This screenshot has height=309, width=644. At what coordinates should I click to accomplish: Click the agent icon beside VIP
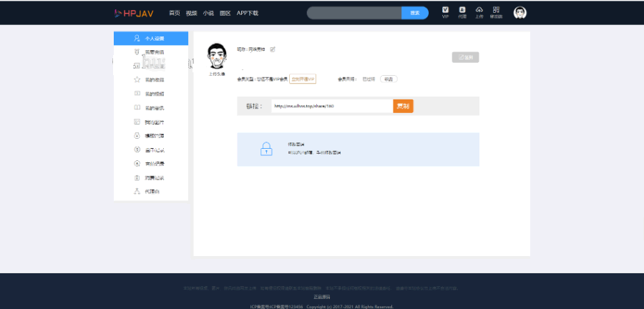(x=462, y=11)
